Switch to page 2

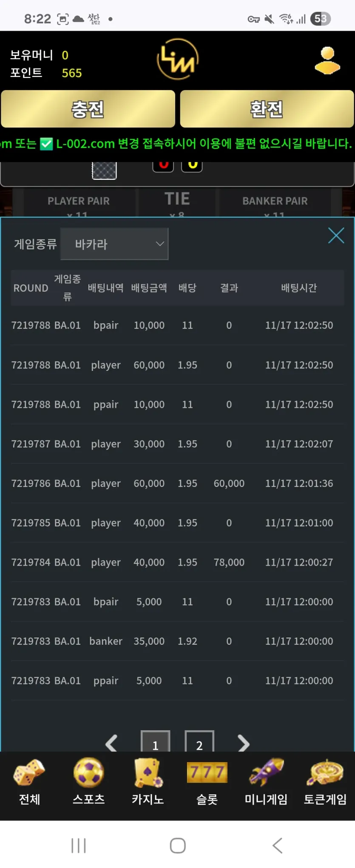pos(199,742)
